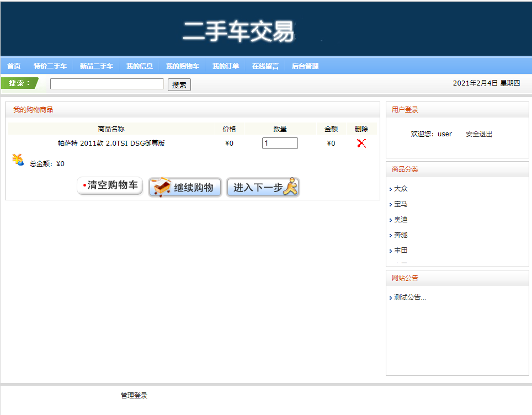Click the shopping cart icon on 继续购物 button
532x415 pixels.
point(161,186)
